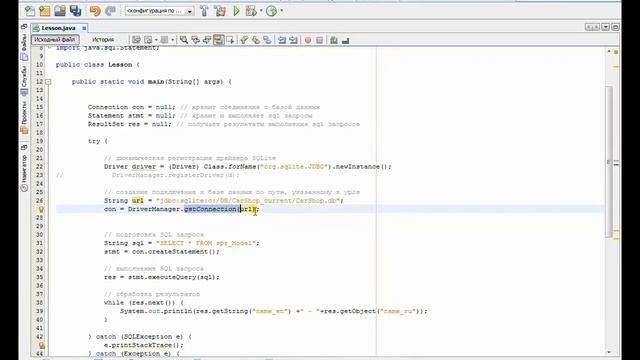Click the Open Project icon
The width and height of the screenshot is (640, 360).
[x=60, y=11]
